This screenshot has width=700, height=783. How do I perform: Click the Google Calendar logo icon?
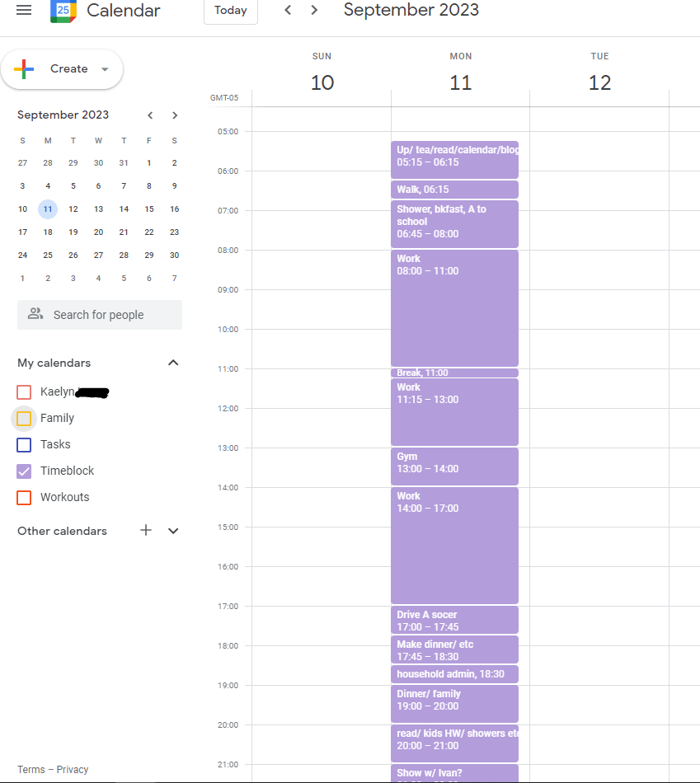(63, 11)
